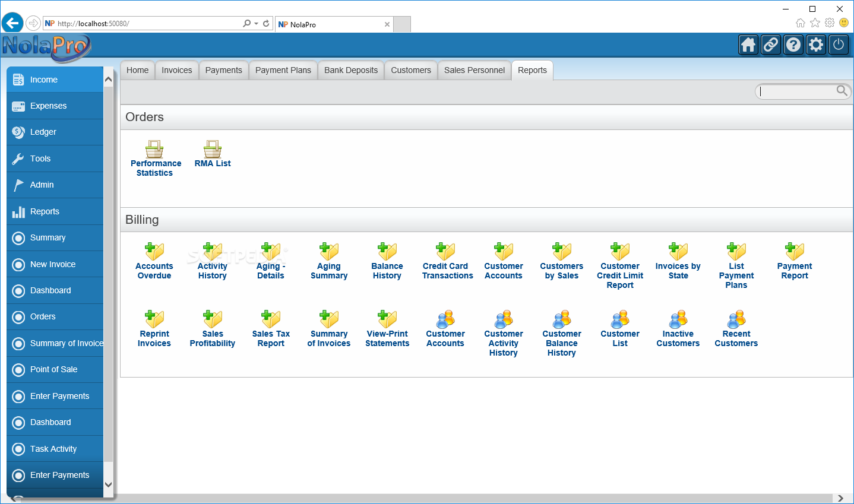
Task: Open the Invoices by State report
Action: pyautogui.click(x=678, y=261)
